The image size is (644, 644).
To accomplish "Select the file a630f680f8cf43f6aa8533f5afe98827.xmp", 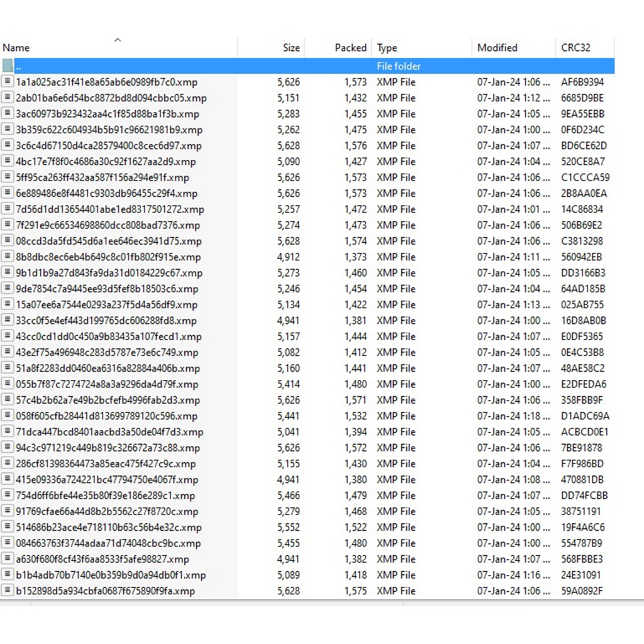I will tap(102, 559).
